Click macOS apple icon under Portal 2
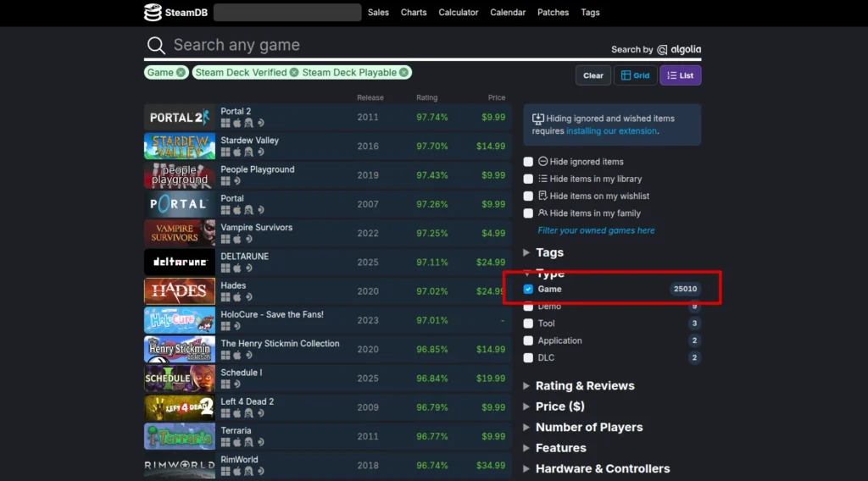This screenshot has width=868, height=481. pyautogui.click(x=237, y=124)
